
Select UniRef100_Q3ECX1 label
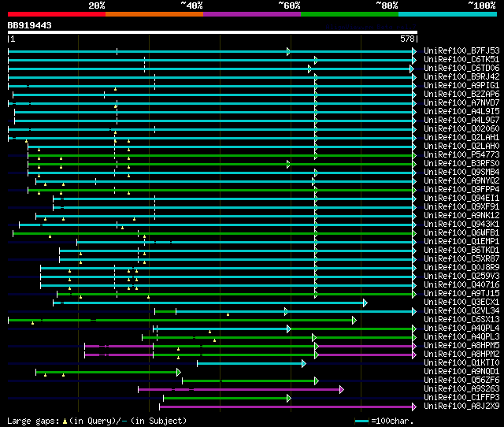pyautogui.click(x=461, y=303)
